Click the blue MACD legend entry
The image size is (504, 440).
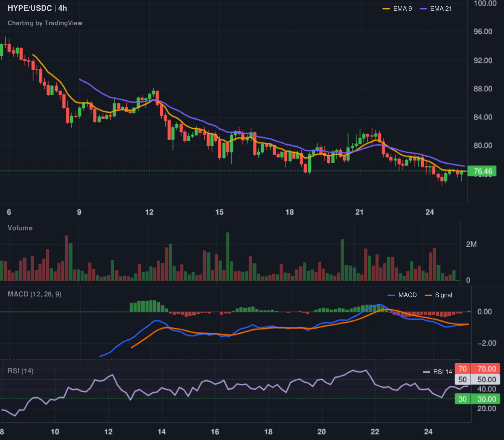[402, 295]
